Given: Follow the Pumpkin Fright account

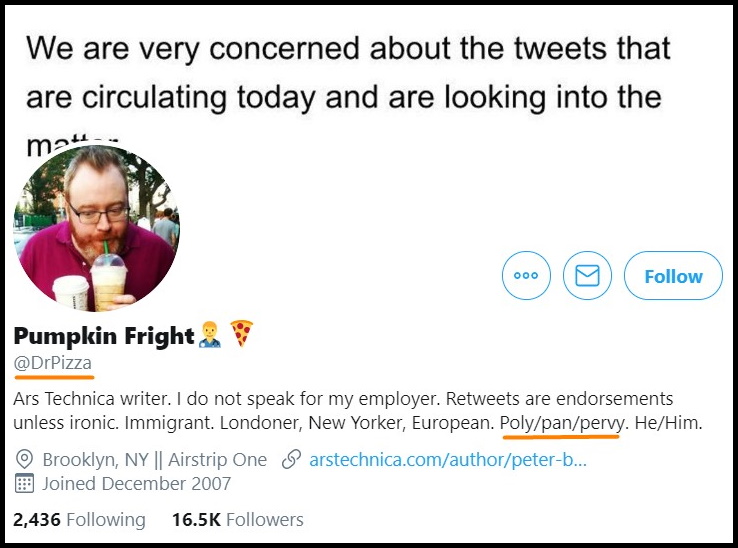Looking at the screenshot, I should pyautogui.click(x=673, y=276).
